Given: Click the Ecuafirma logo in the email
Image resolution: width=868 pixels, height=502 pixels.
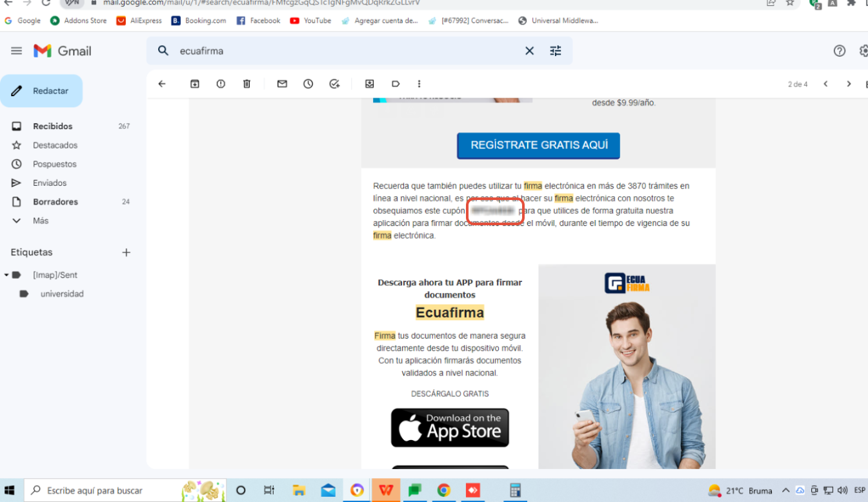Looking at the screenshot, I should [x=627, y=283].
